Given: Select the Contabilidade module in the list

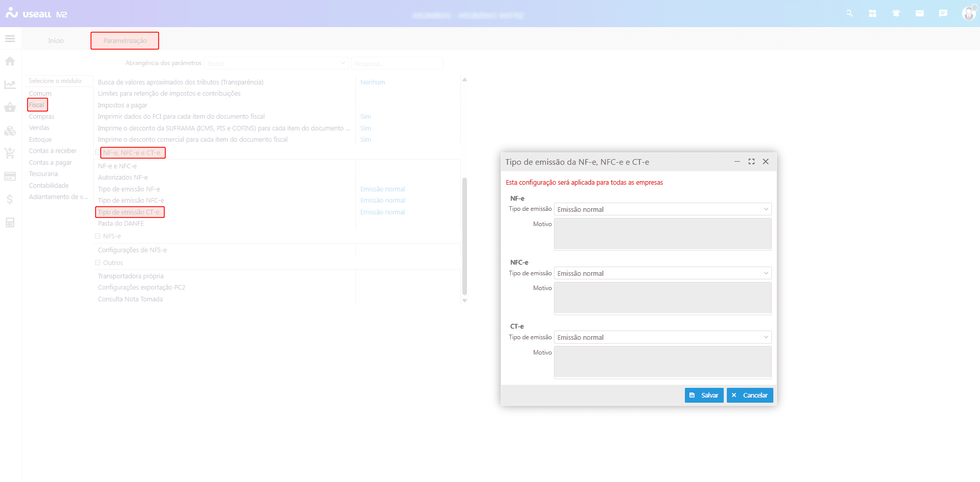Looking at the screenshot, I should click(x=49, y=186).
